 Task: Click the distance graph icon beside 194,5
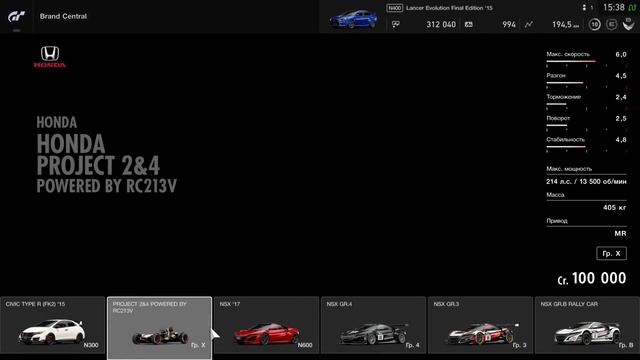click(x=529, y=24)
